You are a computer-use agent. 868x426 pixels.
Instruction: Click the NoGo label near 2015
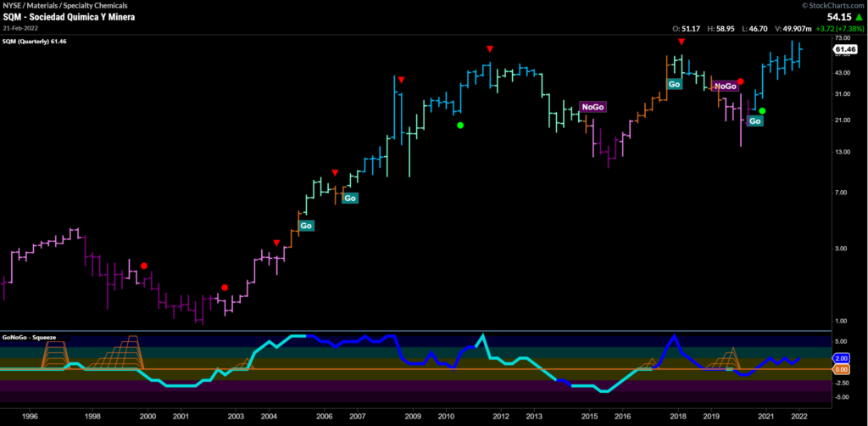(593, 107)
